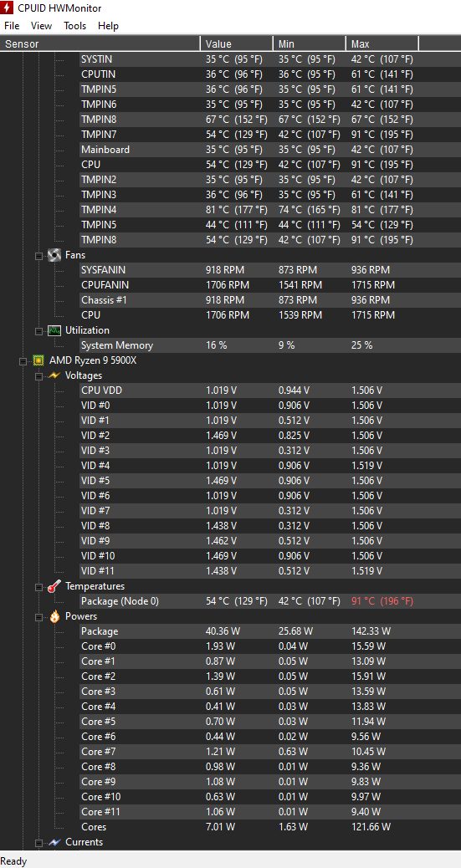Screen dimensions: 461x868
Task: Click the Max column header
Action: [x=382, y=43]
